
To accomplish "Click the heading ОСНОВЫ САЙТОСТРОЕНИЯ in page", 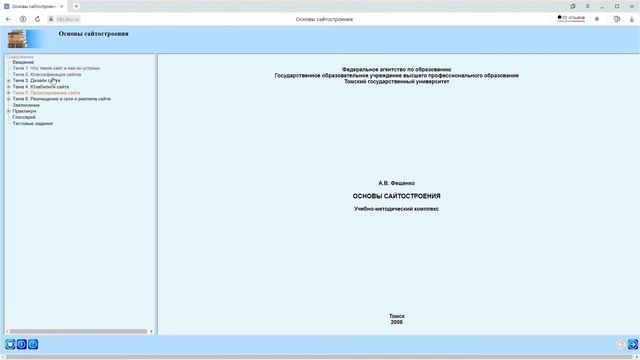I will pos(396,196).
